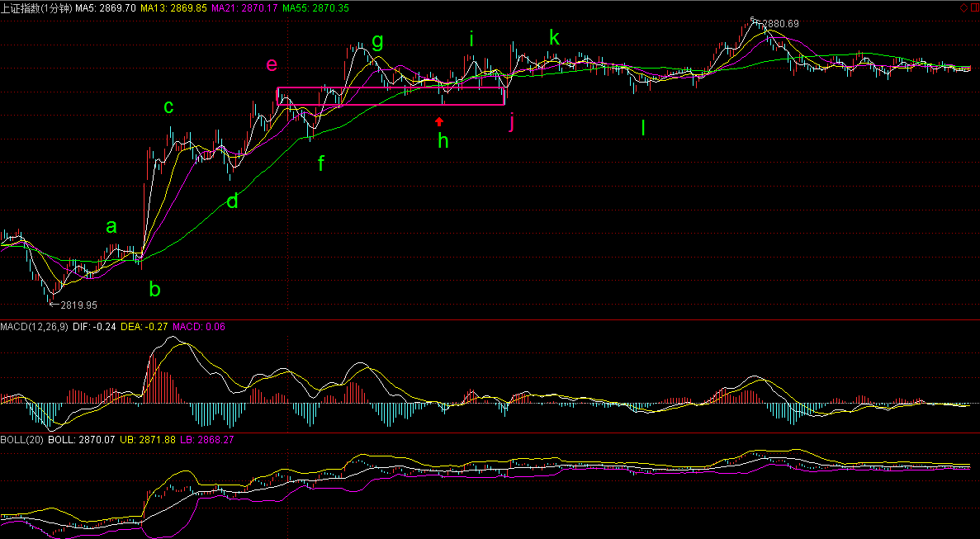
Task: Click the red diamond icon at top right
Action: pyautogui.click(x=963, y=7)
